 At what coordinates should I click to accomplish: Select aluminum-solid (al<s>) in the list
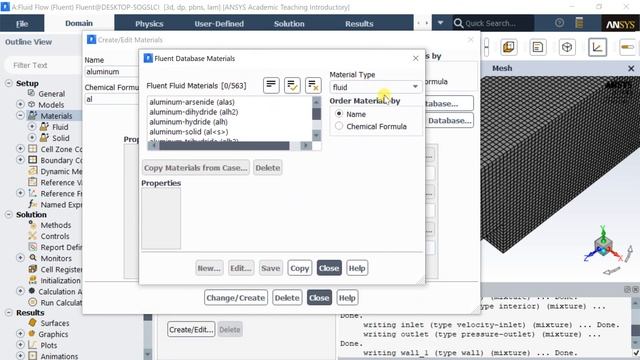pos(189,131)
